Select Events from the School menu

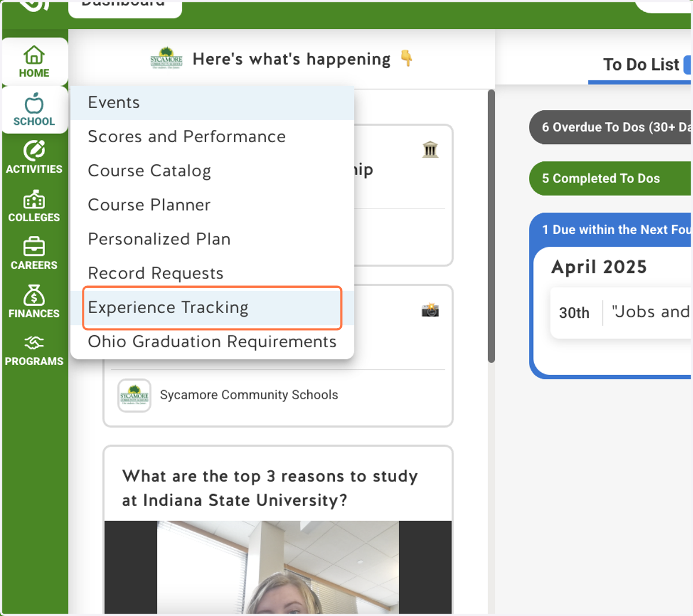click(212, 103)
